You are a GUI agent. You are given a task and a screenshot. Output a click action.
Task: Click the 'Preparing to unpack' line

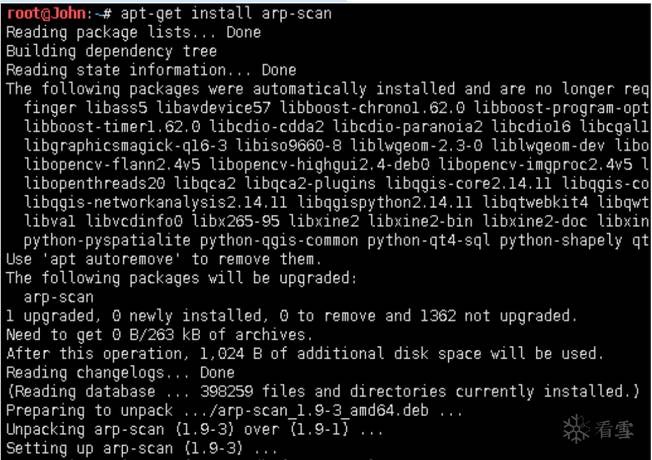coord(230,411)
